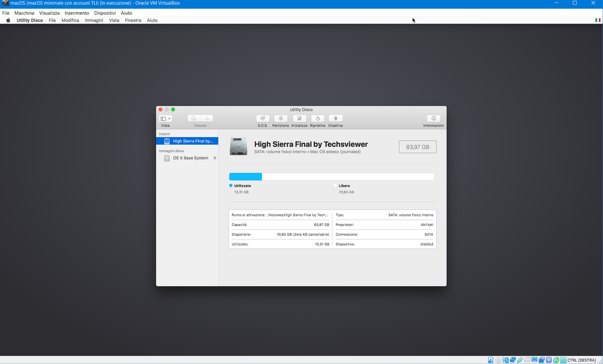Unmount volume with Disattiva icon
The image size is (603, 364).
[335, 119]
